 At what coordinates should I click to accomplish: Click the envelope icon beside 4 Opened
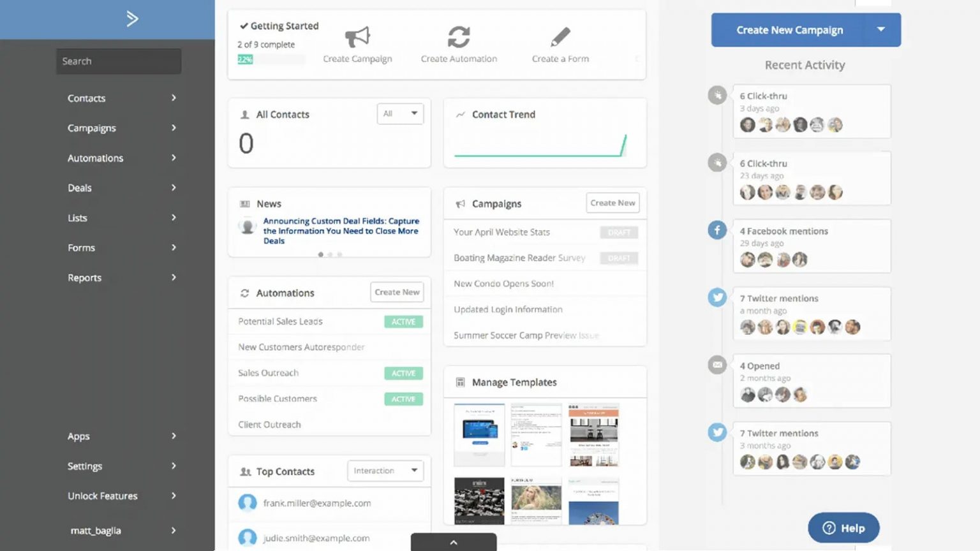pyautogui.click(x=717, y=365)
